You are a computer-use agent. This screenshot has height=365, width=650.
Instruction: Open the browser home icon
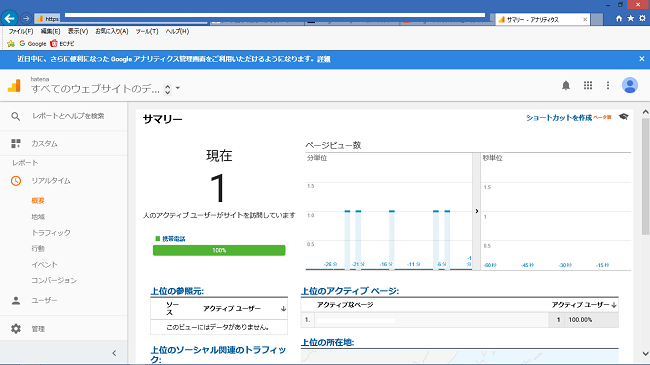coord(619,18)
